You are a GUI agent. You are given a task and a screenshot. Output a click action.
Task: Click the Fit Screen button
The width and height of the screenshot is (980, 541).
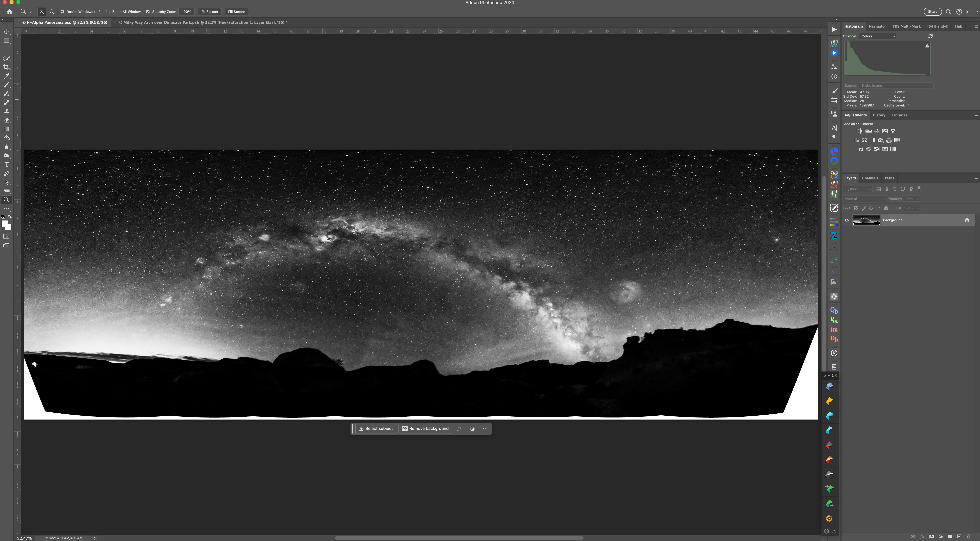[x=209, y=12]
